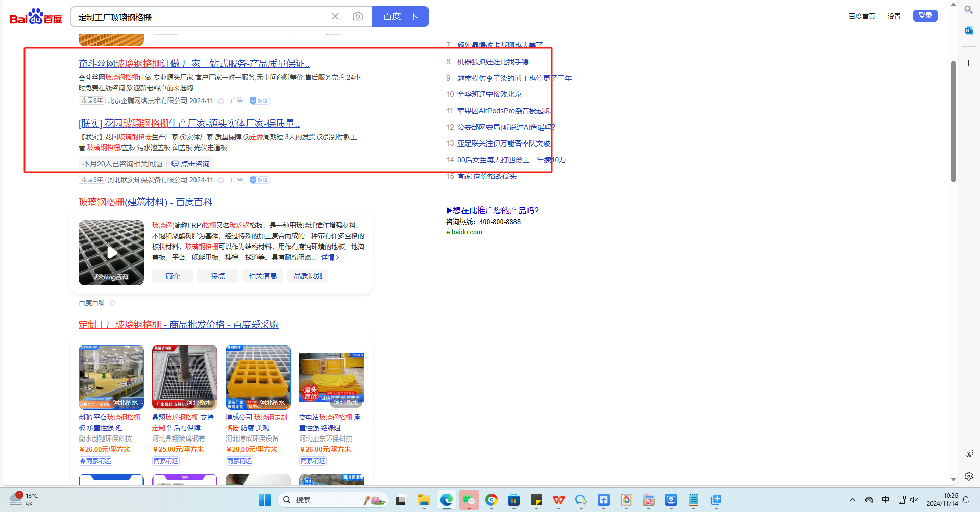The height and width of the screenshot is (512, 980).
Task: Open 设置 in the top navigation
Action: click(894, 16)
